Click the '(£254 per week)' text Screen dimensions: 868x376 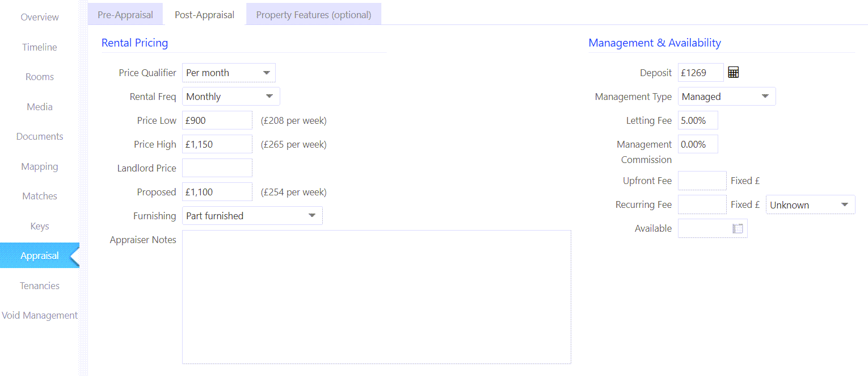(x=294, y=192)
